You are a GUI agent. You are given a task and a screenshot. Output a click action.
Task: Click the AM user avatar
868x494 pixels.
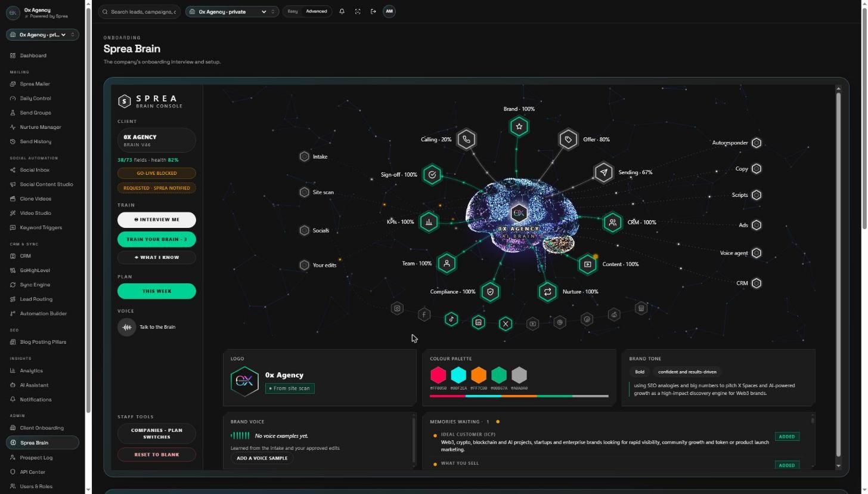pyautogui.click(x=389, y=11)
